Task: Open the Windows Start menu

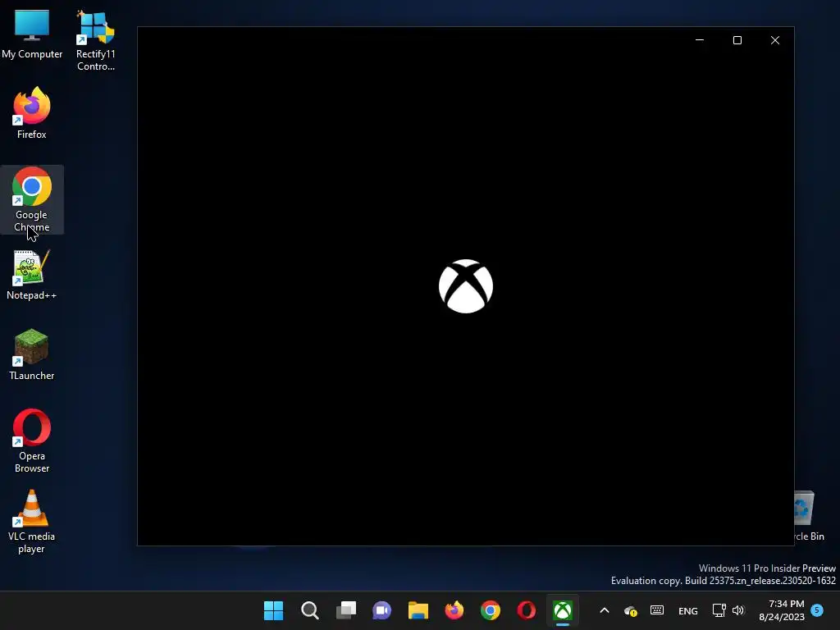Action: (x=273, y=610)
